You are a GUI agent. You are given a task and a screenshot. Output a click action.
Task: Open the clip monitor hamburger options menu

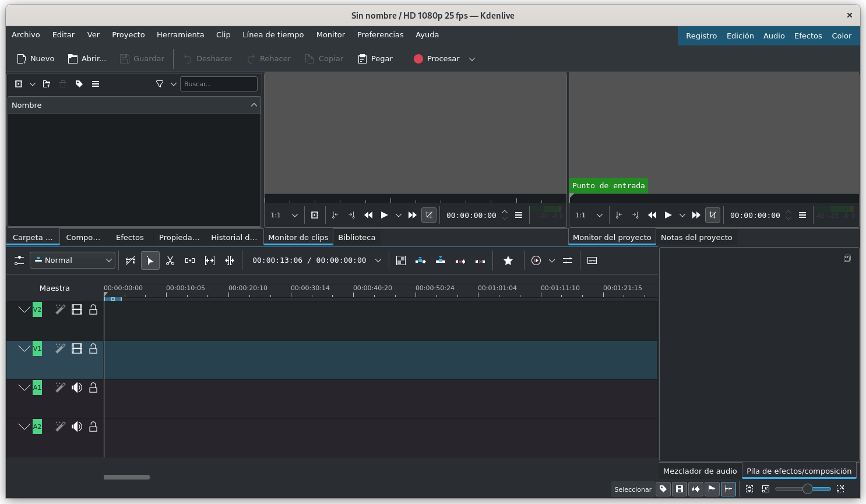coord(519,215)
